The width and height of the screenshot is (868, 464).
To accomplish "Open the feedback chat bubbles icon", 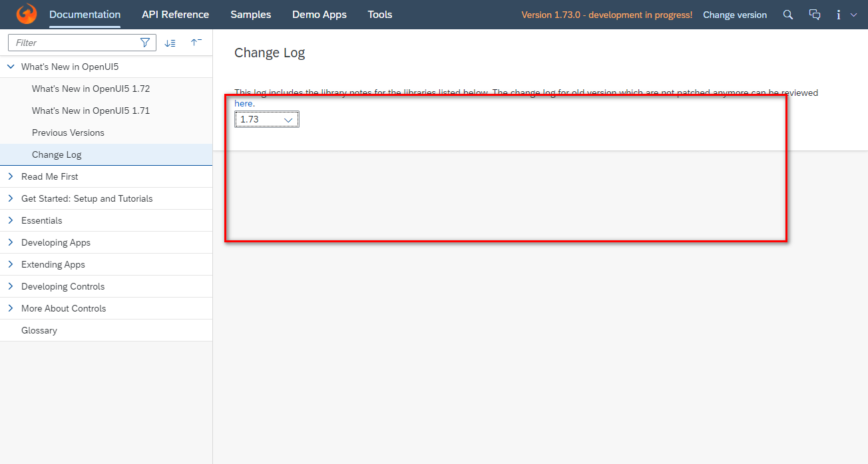I will [x=815, y=15].
